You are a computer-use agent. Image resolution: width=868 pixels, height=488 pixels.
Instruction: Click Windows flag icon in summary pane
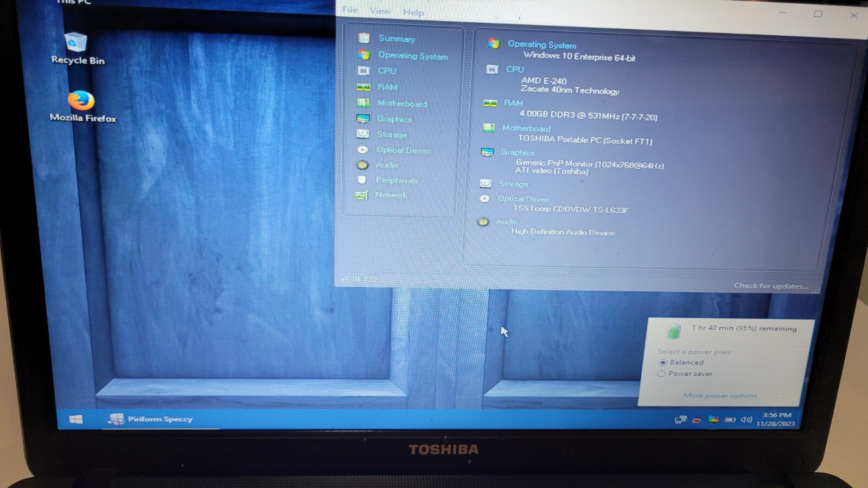coord(494,43)
